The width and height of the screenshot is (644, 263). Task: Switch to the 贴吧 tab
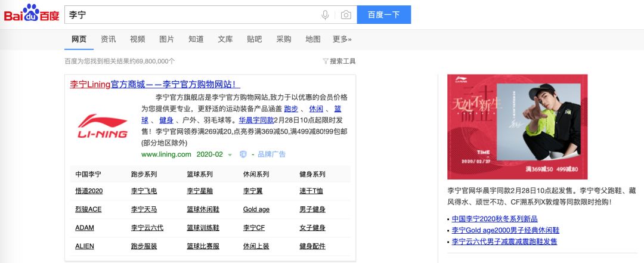254,39
